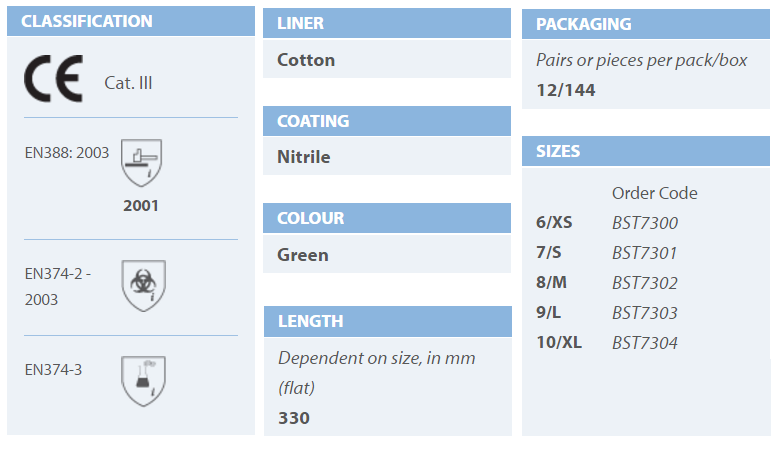
Task: Click the EN388 mechanical hazard shield icon
Action: (141, 161)
